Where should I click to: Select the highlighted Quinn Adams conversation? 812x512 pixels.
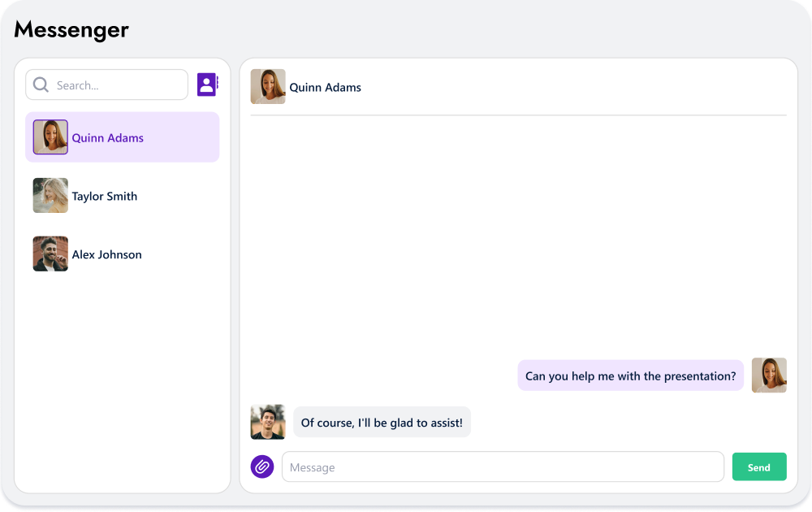tap(122, 137)
